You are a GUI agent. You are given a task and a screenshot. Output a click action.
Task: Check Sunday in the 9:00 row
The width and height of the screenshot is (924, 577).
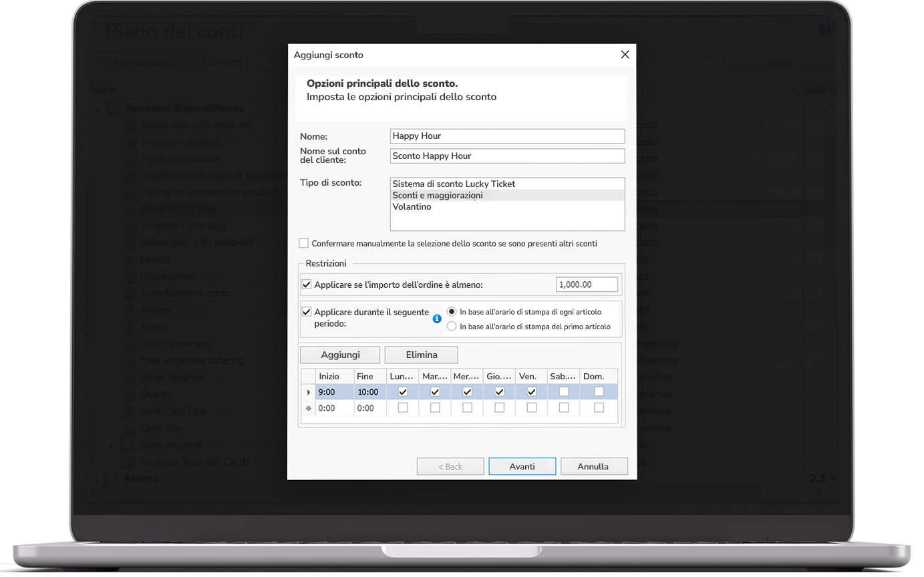[x=599, y=392]
